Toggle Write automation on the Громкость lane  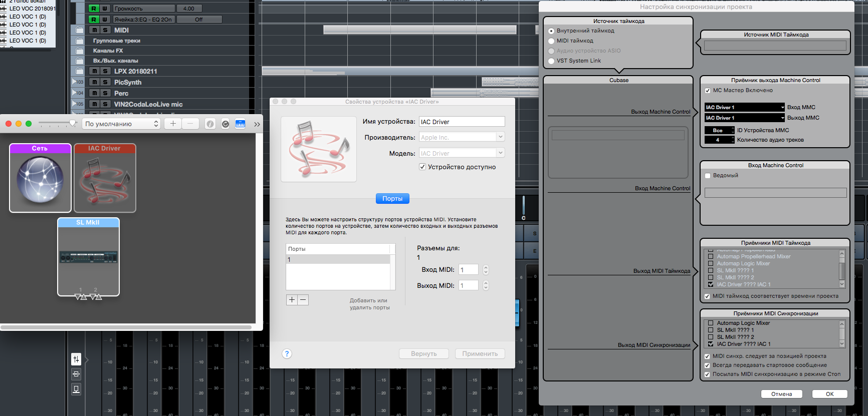pos(105,9)
